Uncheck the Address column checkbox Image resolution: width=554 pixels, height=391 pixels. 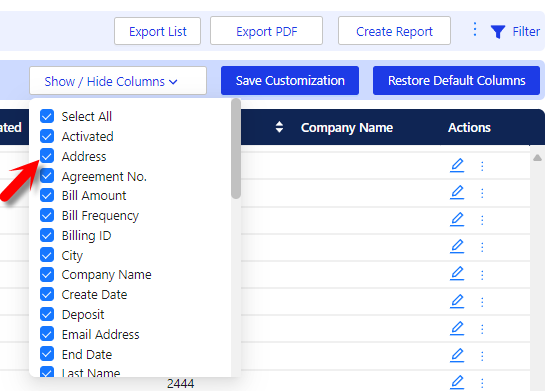click(x=47, y=156)
